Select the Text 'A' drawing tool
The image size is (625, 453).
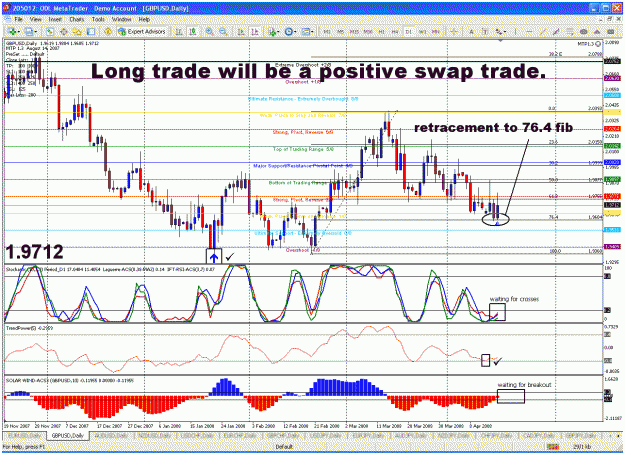(470, 32)
